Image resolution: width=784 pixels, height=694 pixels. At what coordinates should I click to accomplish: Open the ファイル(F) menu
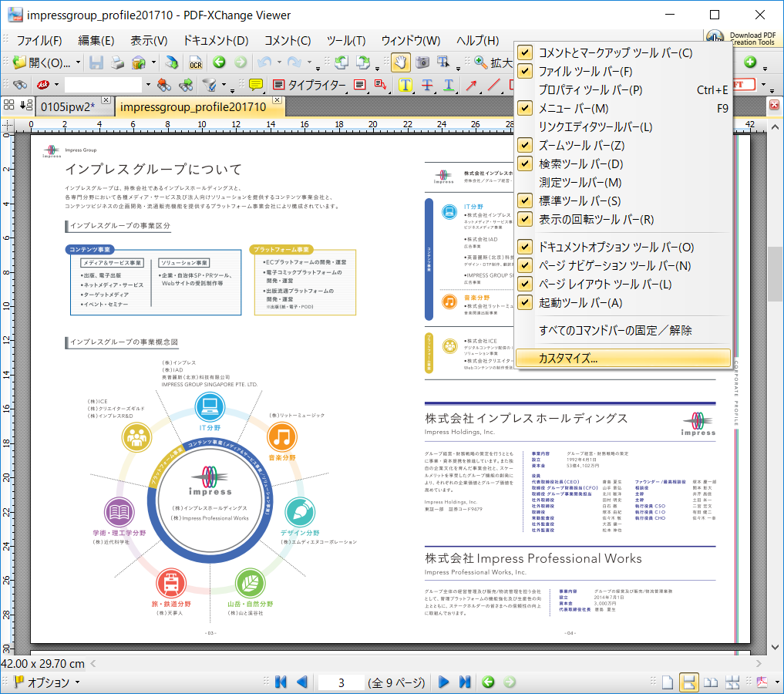[39, 41]
